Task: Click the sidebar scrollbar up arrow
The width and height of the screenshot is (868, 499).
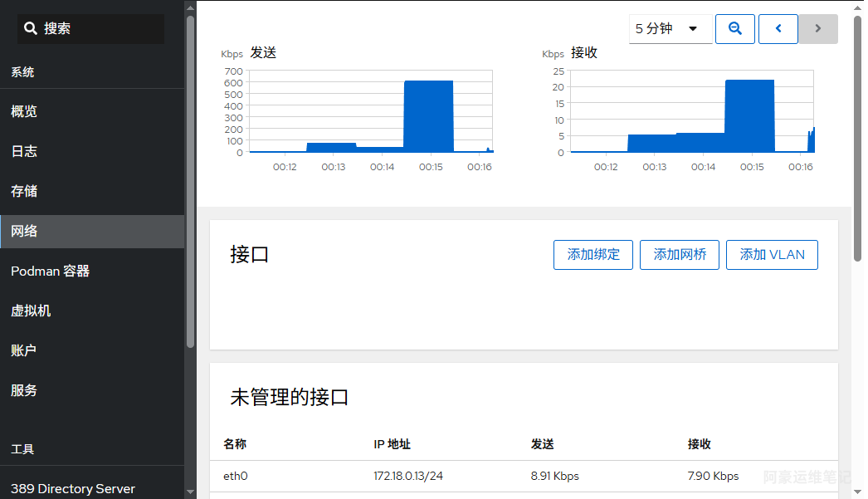Action: (x=190, y=8)
